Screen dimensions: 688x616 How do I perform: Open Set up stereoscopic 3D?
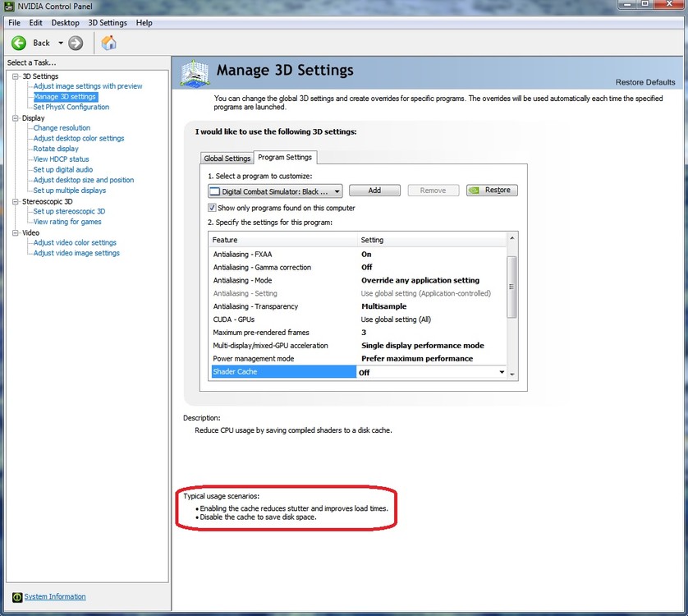pos(69,211)
